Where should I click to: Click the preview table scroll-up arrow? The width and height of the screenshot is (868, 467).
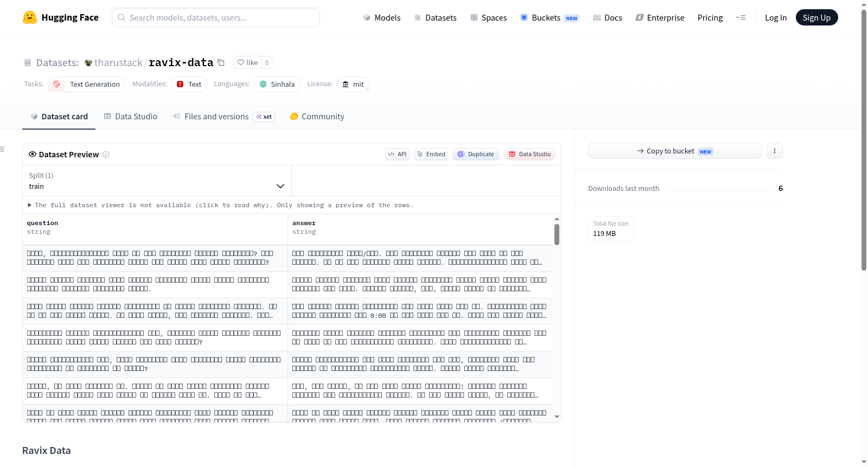click(557, 219)
